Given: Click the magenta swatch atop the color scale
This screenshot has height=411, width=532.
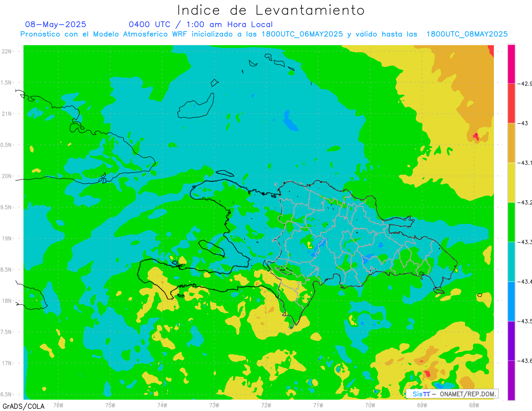Looking at the screenshot, I should pyautogui.click(x=511, y=64).
